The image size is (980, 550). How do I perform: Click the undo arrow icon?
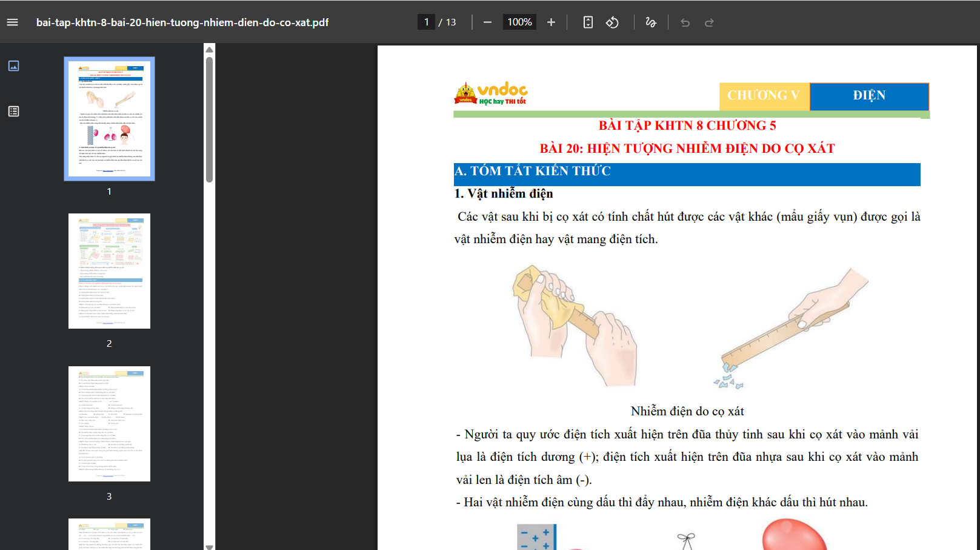coord(685,22)
